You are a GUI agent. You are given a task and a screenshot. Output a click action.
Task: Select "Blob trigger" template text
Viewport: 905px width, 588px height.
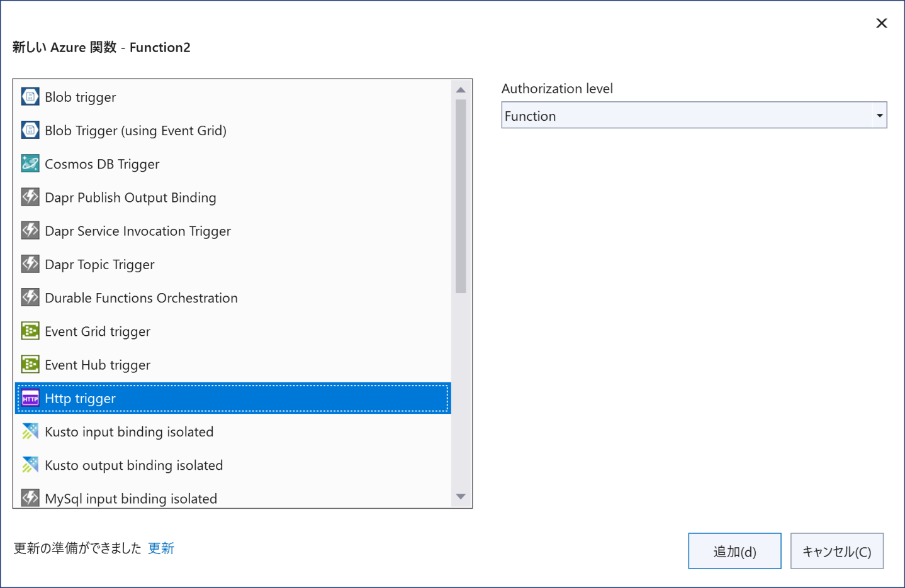click(x=81, y=97)
